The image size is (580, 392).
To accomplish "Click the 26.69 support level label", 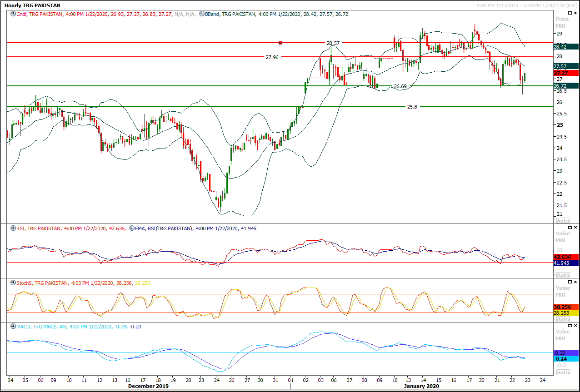I will [400, 86].
